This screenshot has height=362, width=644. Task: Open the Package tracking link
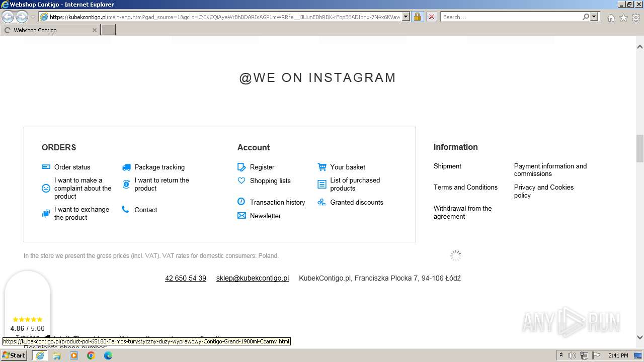[x=159, y=167]
